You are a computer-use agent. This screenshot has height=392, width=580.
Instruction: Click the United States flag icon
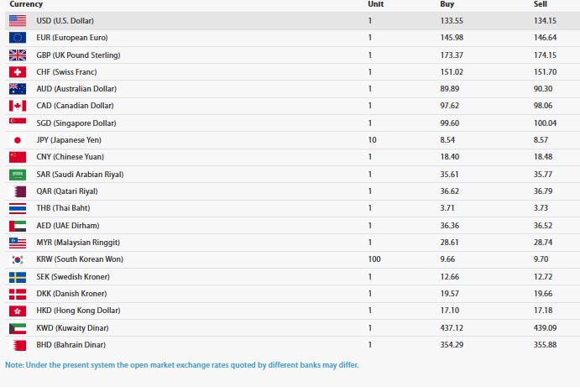click(18, 21)
